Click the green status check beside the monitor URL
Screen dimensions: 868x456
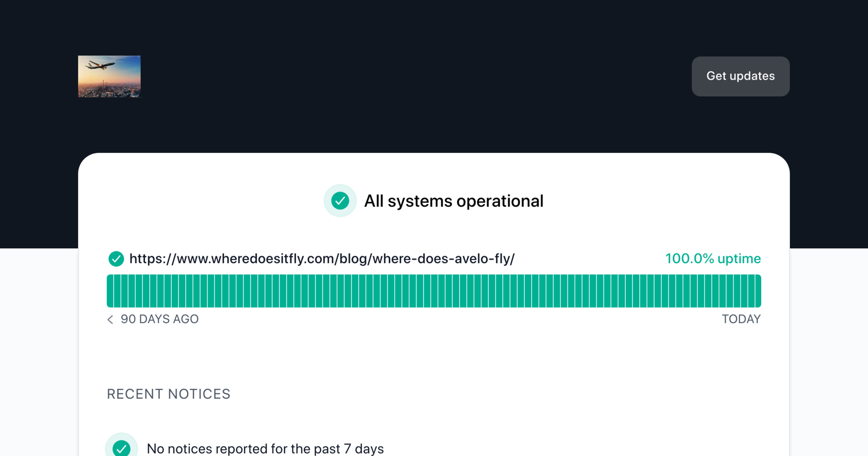pos(116,259)
